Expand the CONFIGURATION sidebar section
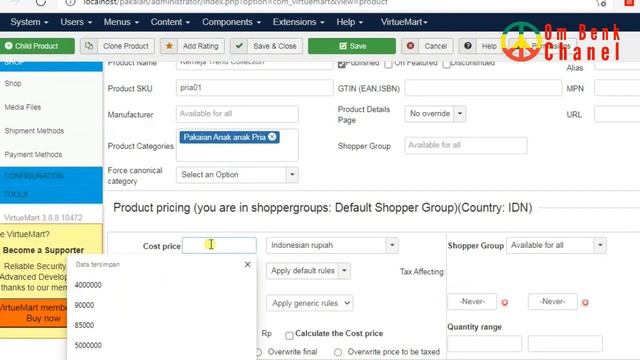This screenshot has width=640, height=360. [x=34, y=176]
